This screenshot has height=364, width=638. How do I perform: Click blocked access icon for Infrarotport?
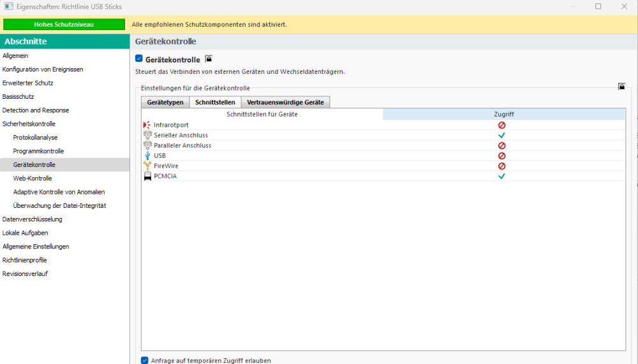(501, 126)
